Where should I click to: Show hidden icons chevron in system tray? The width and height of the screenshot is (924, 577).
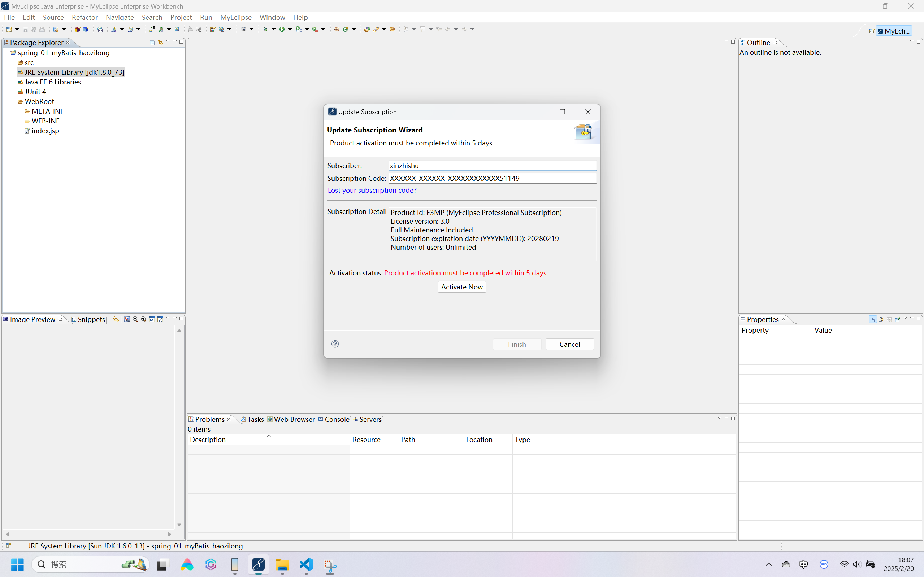(769, 564)
